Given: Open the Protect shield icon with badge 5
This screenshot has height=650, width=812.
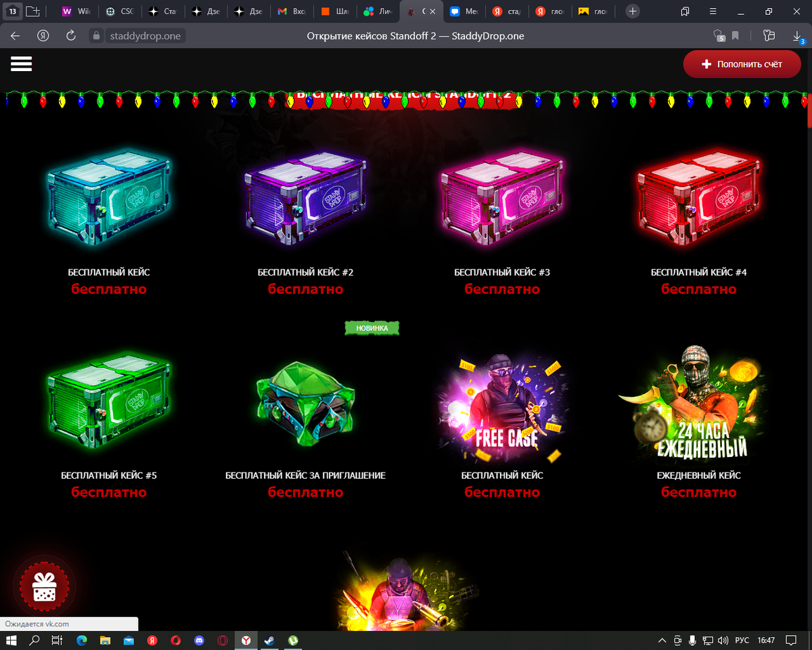Looking at the screenshot, I should click(x=719, y=36).
